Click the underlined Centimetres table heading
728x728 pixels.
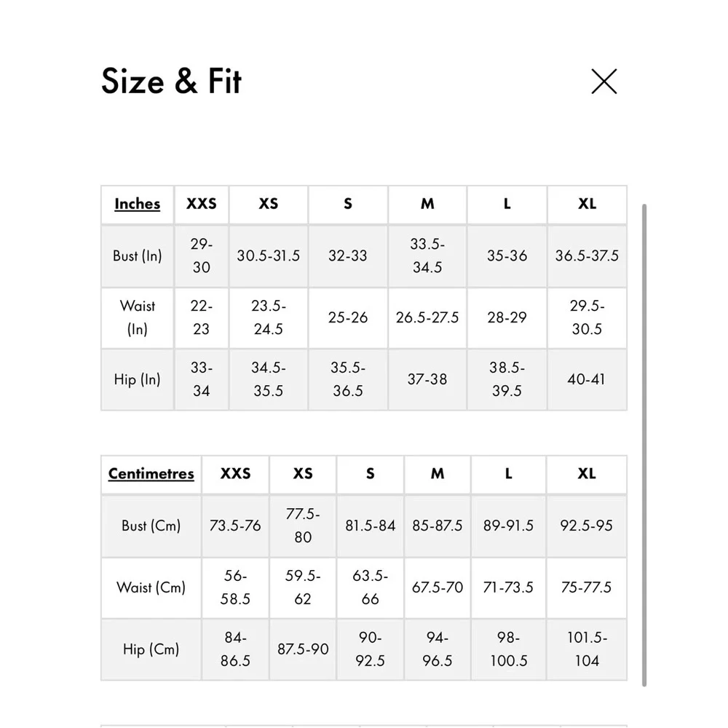[151, 474]
